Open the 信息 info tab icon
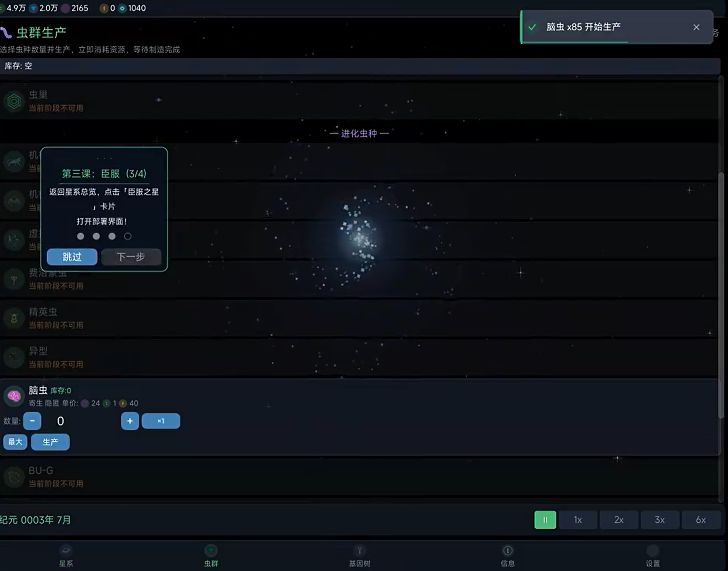This screenshot has height=571, width=728. point(507,551)
